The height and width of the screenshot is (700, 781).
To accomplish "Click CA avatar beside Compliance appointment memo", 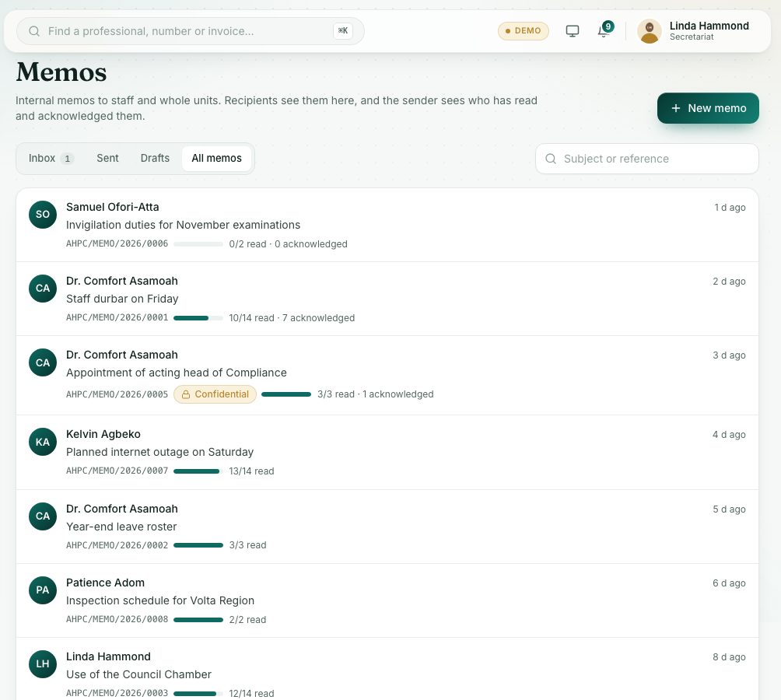I will point(43,362).
